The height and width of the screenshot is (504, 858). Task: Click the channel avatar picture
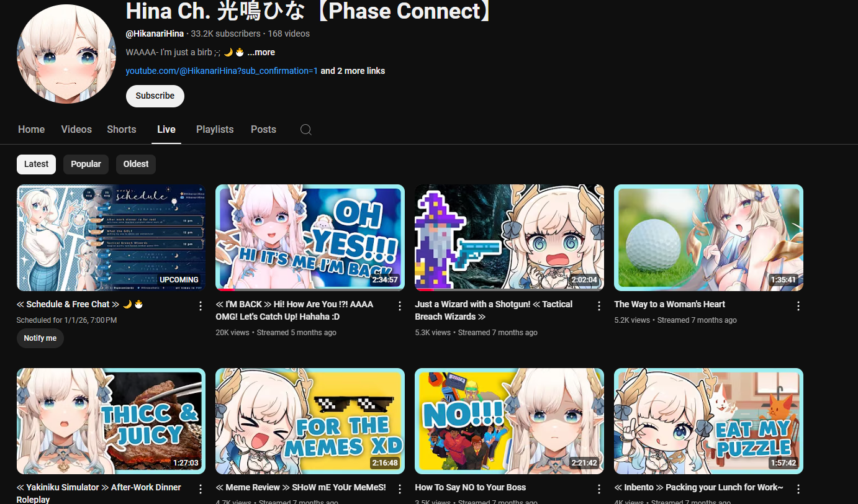66,54
